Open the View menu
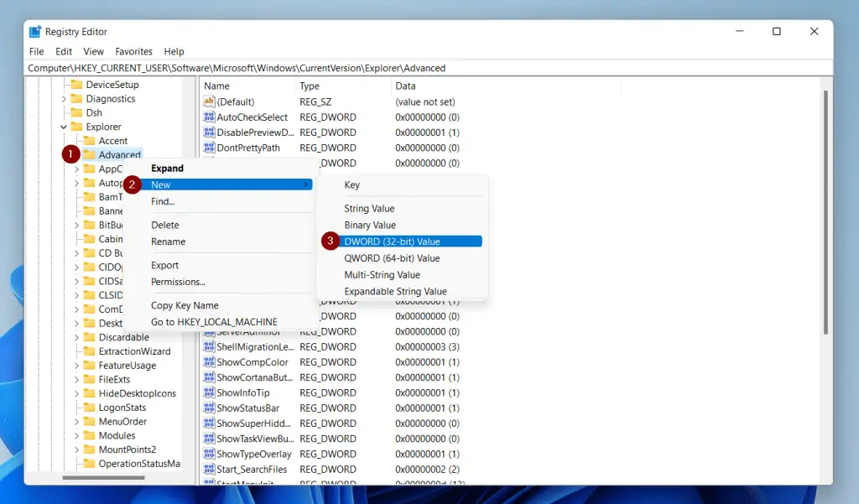 pos(93,51)
